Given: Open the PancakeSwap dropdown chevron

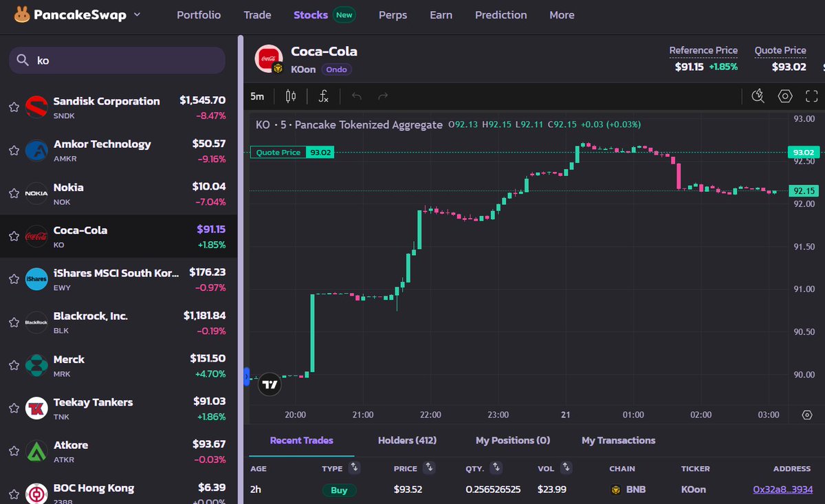Looking at the screenshot, I should tap(137, 14).
